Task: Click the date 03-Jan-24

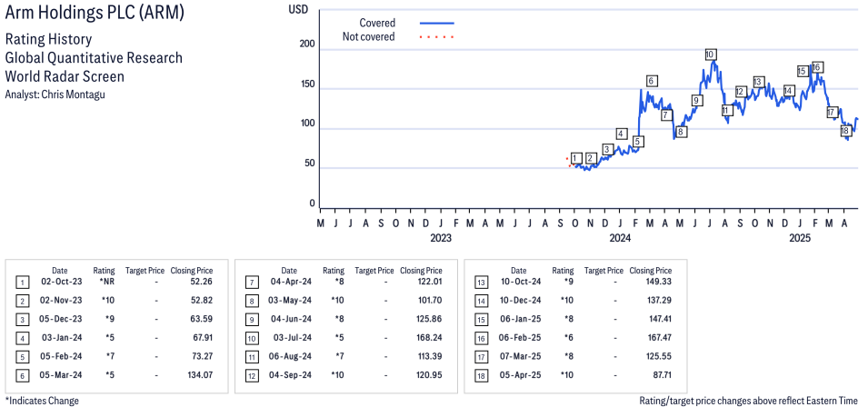Action: click(x=62, y=338)
